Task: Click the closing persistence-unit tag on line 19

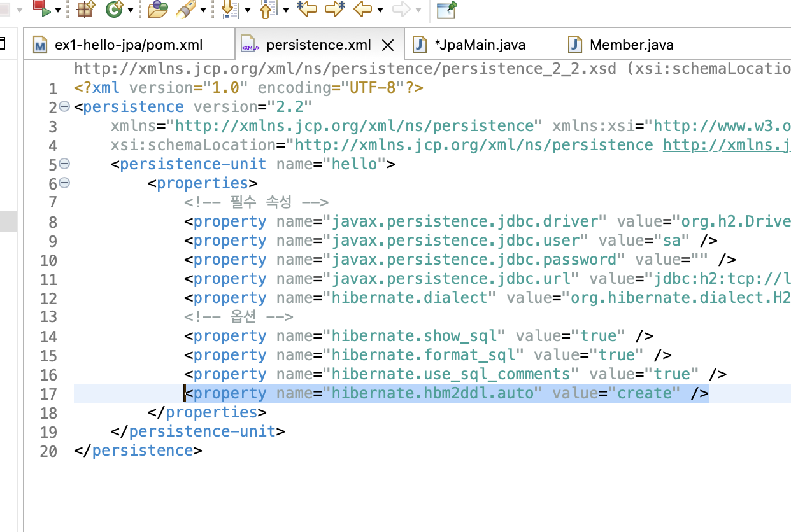Action: coord(197,431)
